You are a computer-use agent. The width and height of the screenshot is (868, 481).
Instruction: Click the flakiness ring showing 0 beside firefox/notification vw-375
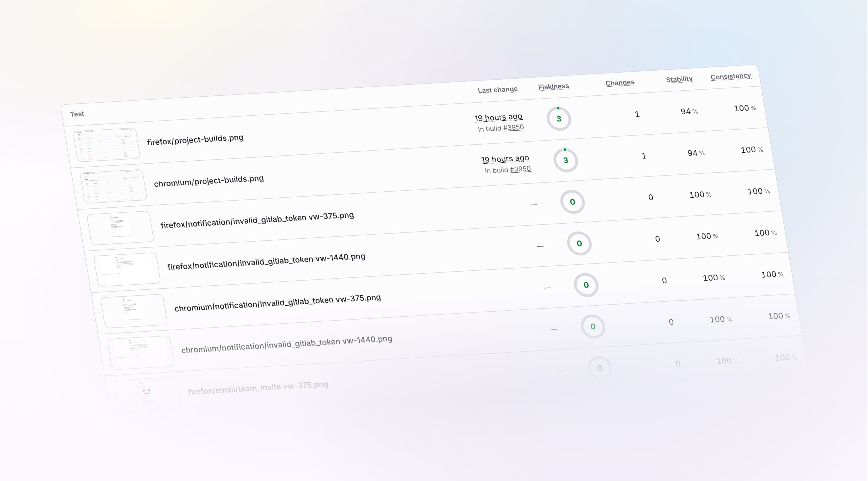pos(572,202)
